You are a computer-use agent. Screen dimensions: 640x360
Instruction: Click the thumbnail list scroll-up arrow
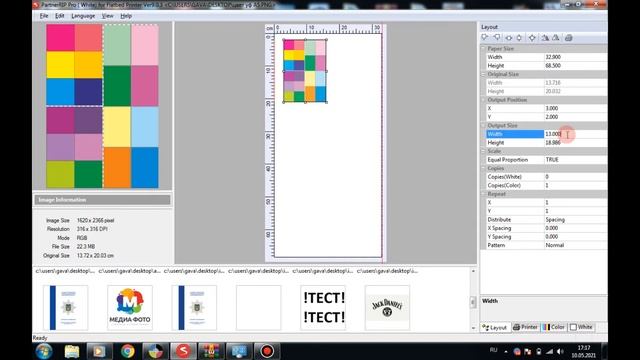tap(473, 271)
